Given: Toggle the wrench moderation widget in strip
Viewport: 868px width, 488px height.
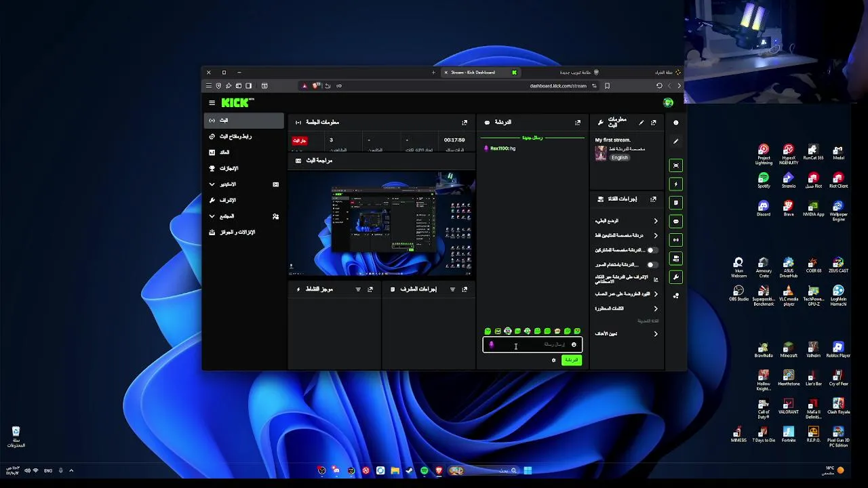Looking at the screenshot, I should [x=675, y=277].
